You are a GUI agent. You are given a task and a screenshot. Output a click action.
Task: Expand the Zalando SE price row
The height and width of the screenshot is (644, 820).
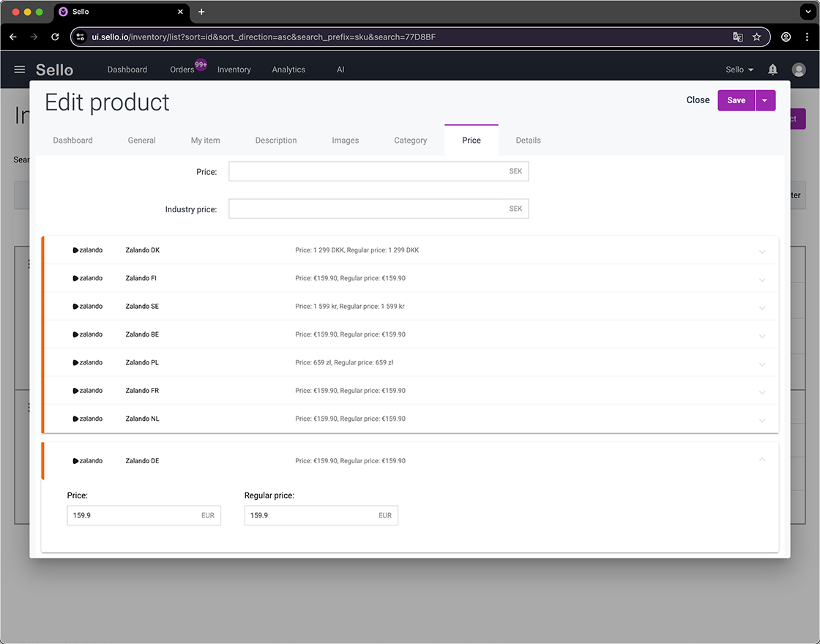762,307
